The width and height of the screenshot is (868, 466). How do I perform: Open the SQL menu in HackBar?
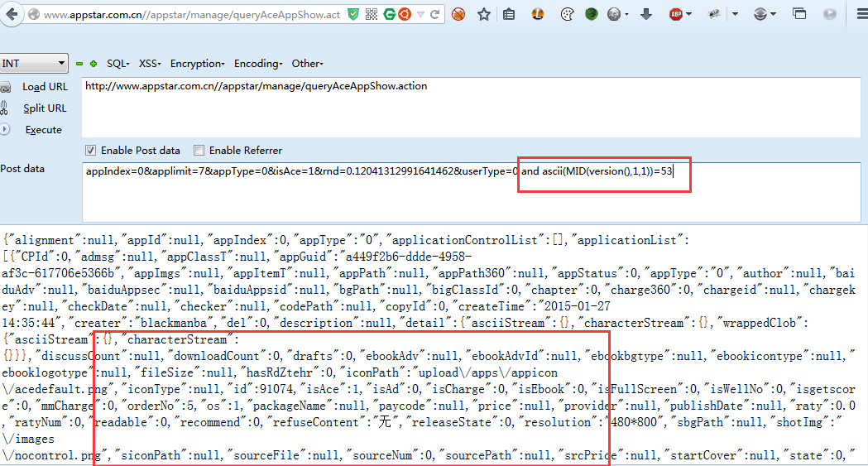click(x=117, y=64)
